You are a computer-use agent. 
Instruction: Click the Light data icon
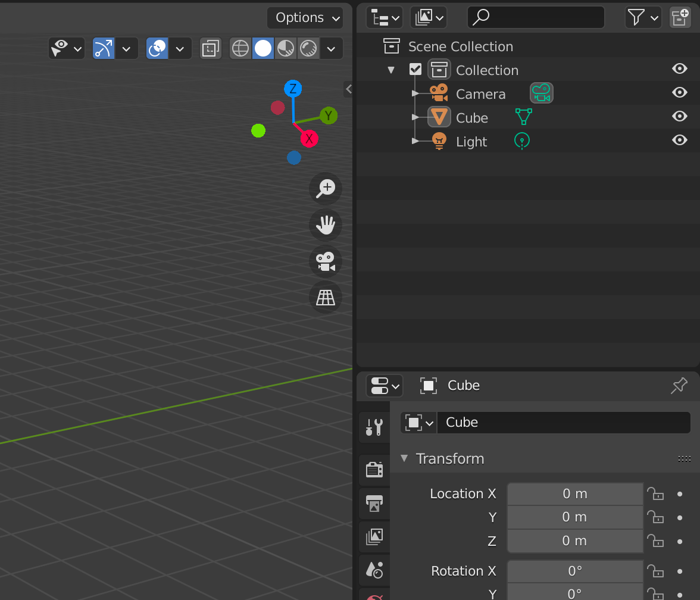point(522,141)
